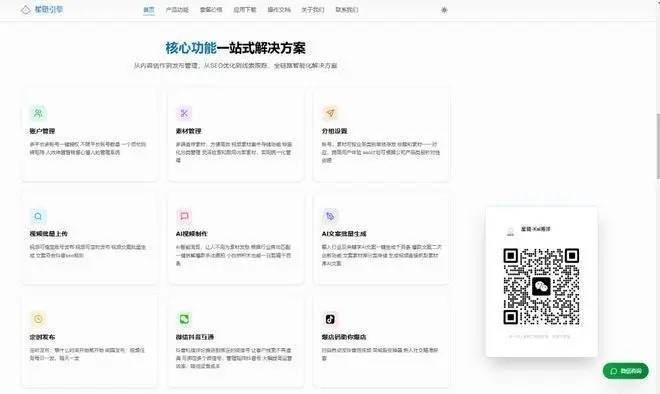Open the third navigation tab, after 产品功能
Image resolution: width=660 pixels, height=394 pixels.
pos(211,10)
